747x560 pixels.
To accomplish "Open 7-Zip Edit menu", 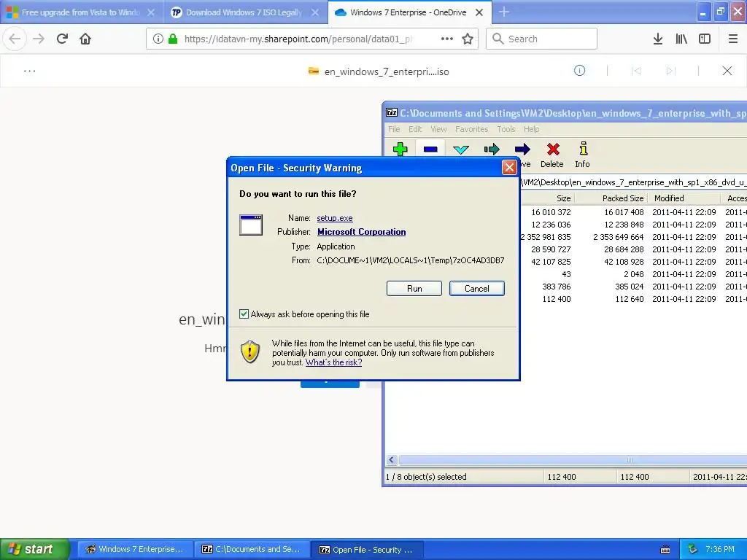I will (x=415, y=129).
